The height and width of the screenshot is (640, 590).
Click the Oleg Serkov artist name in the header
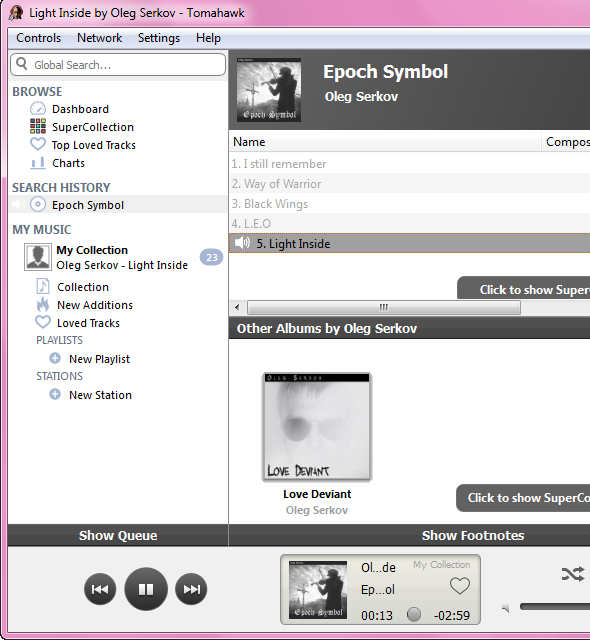(361, 97)
